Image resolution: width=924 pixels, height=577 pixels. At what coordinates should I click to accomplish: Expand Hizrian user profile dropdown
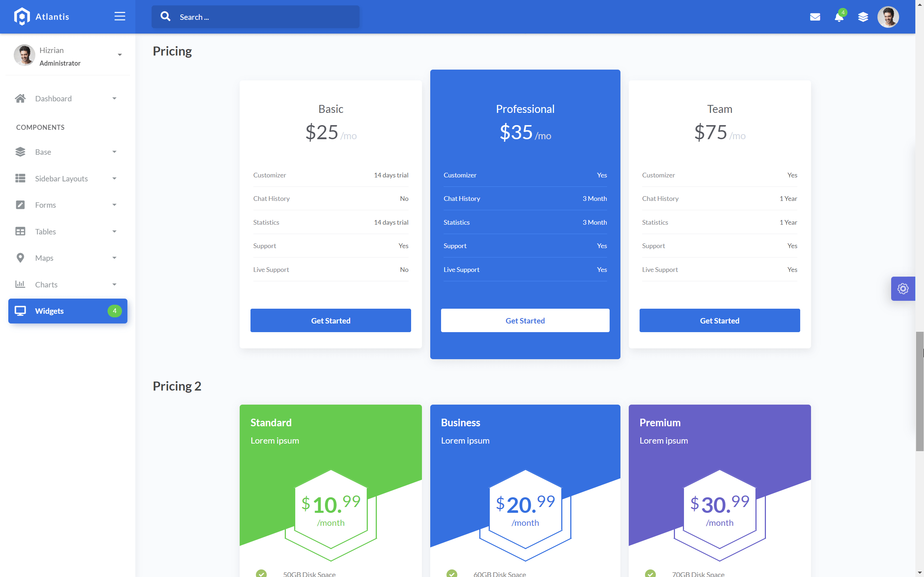click(119, 55)
